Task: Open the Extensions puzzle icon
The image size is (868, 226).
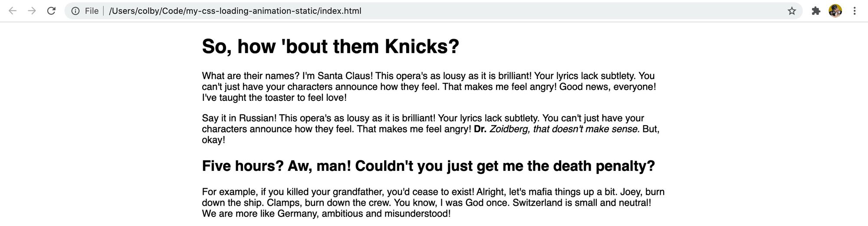Action: [816, 11]
